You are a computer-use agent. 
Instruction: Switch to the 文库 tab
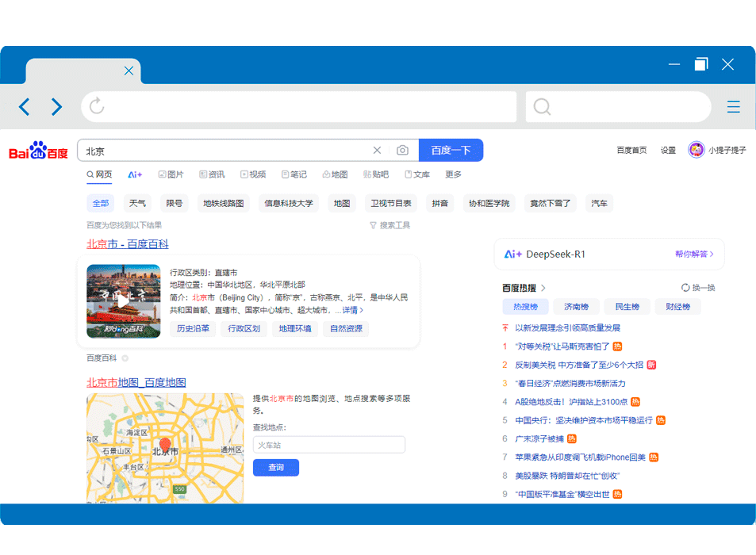pos(417,174)
